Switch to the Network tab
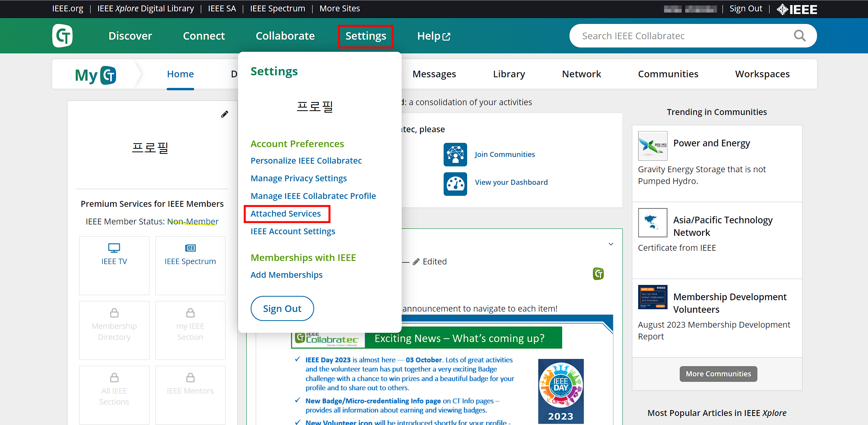Image resolution: width=868 pixels, height=425 pixels. click(x=582, y=74)
